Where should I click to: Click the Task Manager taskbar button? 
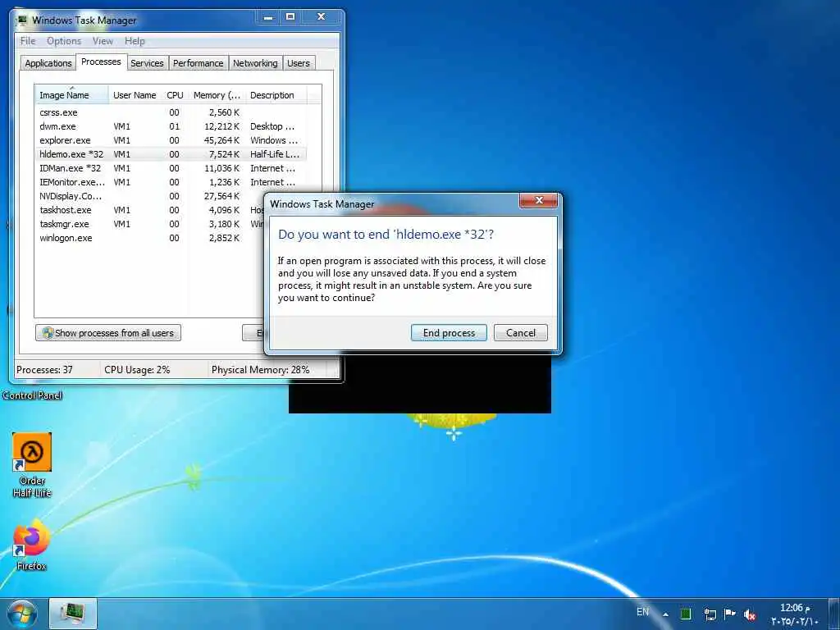point(73,614)
